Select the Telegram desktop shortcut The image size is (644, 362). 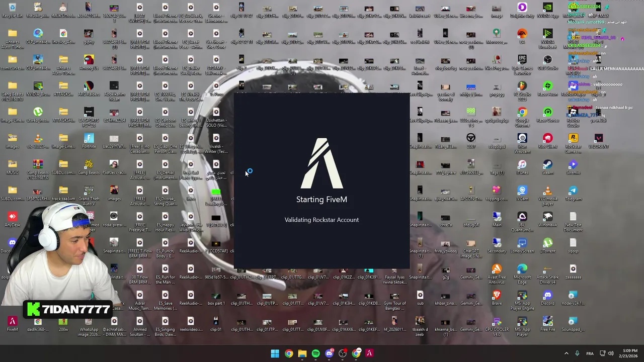pos(573,193)
